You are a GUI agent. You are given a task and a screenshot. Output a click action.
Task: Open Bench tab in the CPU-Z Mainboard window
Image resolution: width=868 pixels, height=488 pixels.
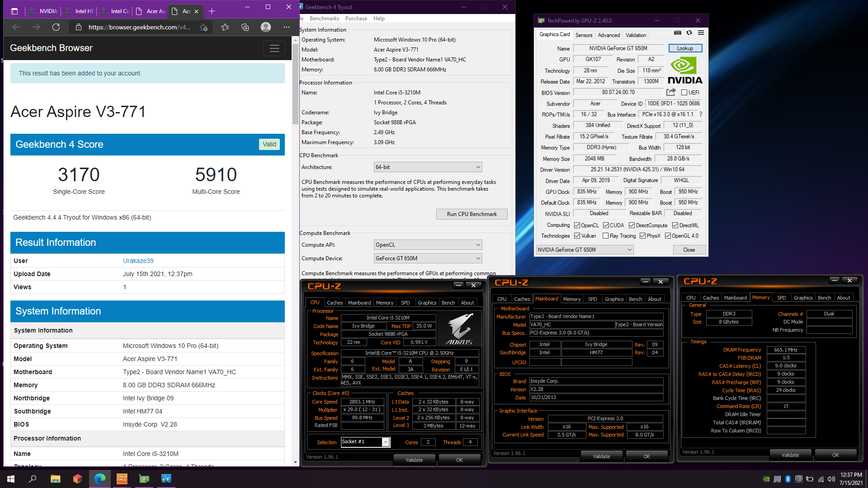(x=635, y=299)
